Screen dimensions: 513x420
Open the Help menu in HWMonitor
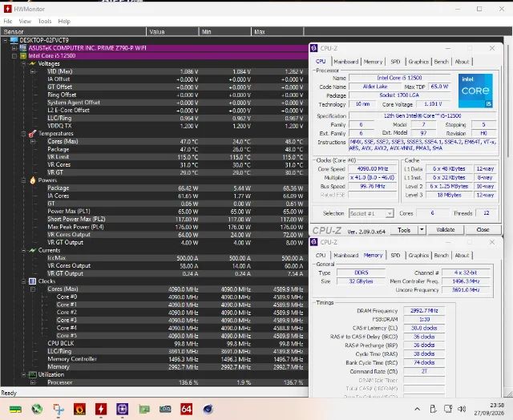coord(64,22)
